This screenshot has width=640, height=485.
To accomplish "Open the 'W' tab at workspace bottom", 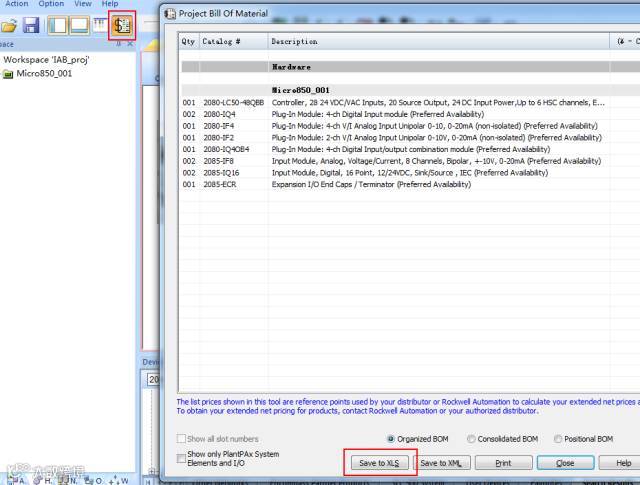I will [x=119, y=481].
